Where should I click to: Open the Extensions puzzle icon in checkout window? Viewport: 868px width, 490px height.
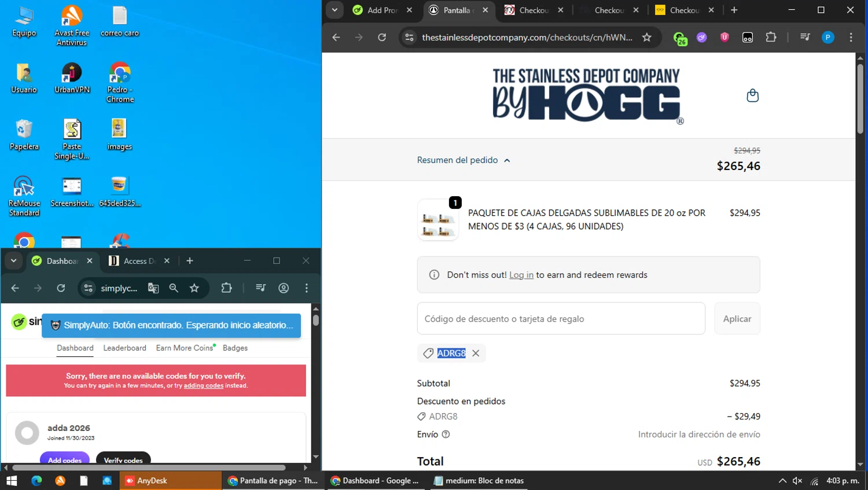pos(771,38)
